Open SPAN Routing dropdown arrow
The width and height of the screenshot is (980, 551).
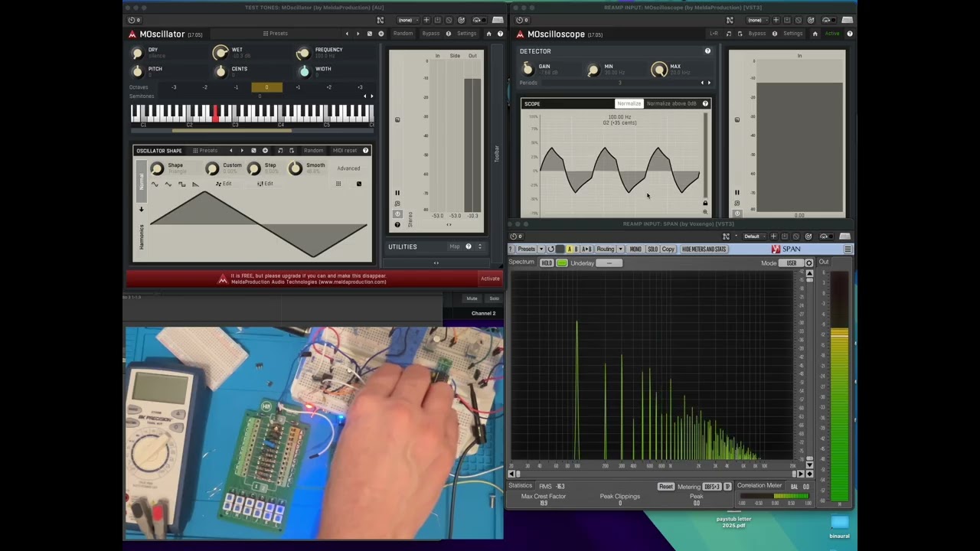coord(621,249)
